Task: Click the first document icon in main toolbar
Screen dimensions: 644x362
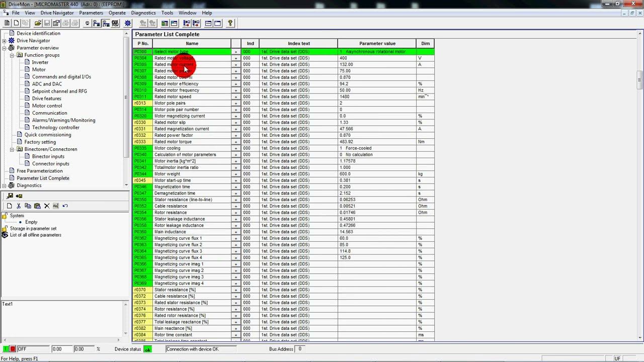Action: (7, 23)
